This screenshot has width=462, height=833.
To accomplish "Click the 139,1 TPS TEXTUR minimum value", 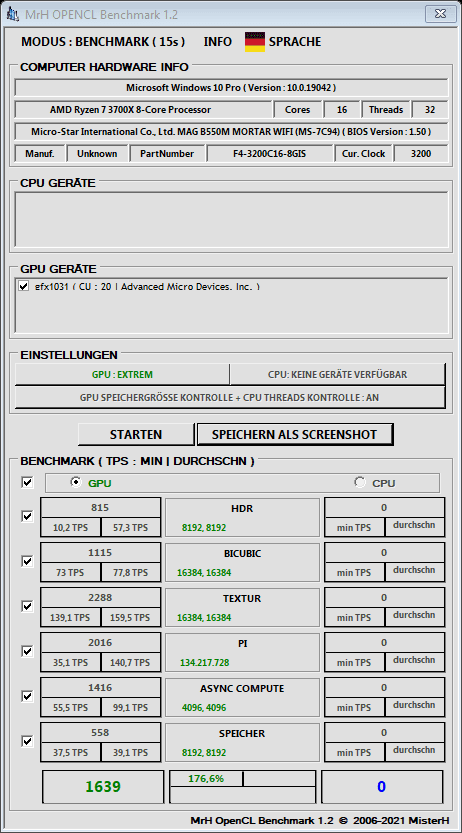I will [70, 618].
